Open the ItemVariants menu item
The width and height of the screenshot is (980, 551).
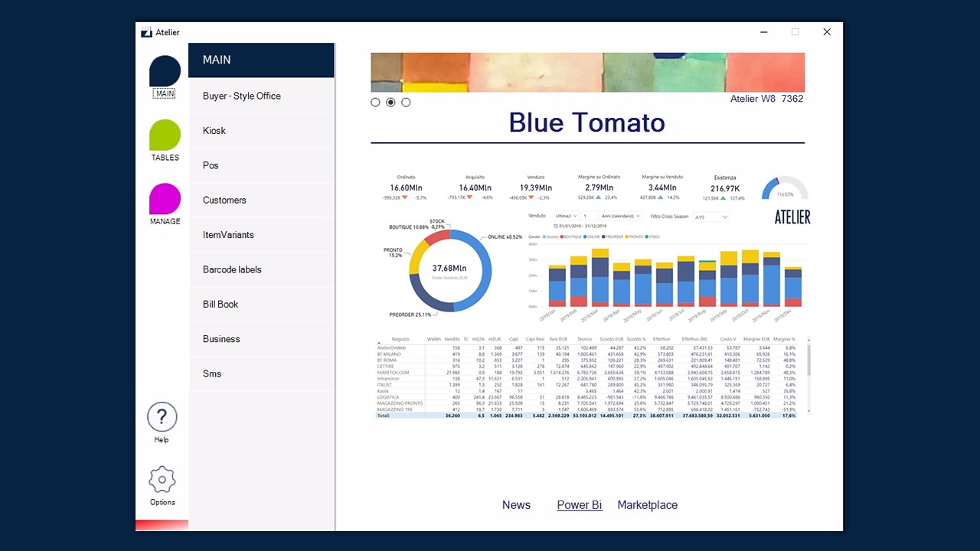(261, 235)
